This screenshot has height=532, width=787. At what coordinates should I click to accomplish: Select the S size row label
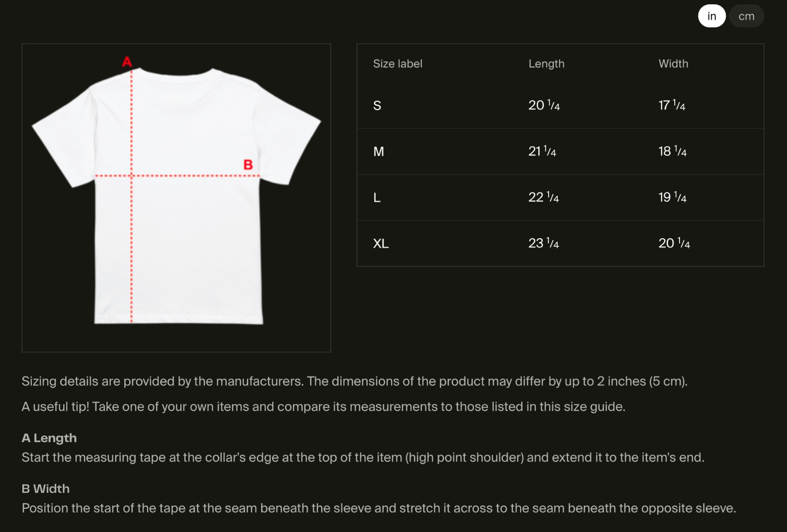(377, 106)
